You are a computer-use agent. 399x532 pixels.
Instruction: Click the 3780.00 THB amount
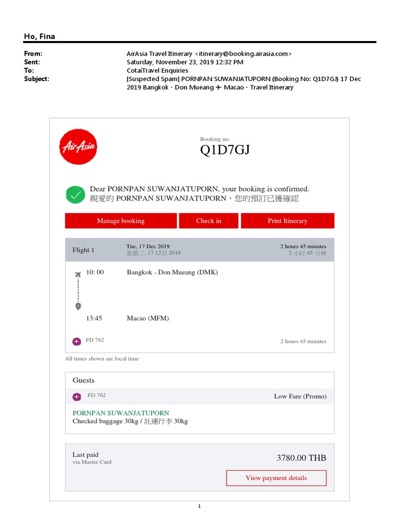tap(301, 458)
